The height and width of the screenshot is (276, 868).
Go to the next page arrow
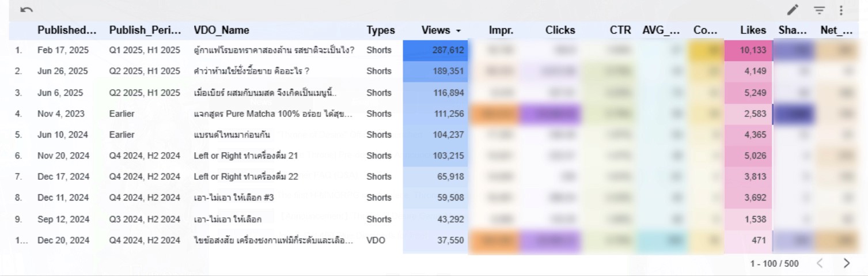(846, 263)
